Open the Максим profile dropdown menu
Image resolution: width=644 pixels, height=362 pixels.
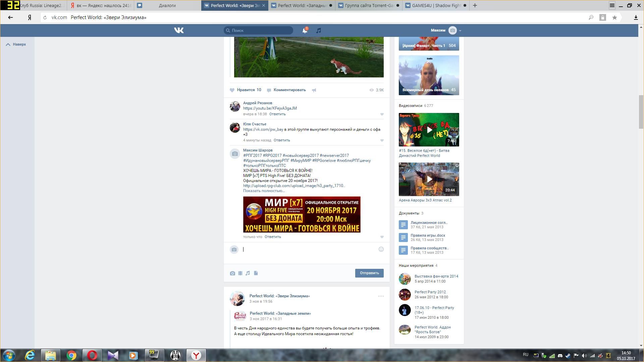click(x=460, y=31)
